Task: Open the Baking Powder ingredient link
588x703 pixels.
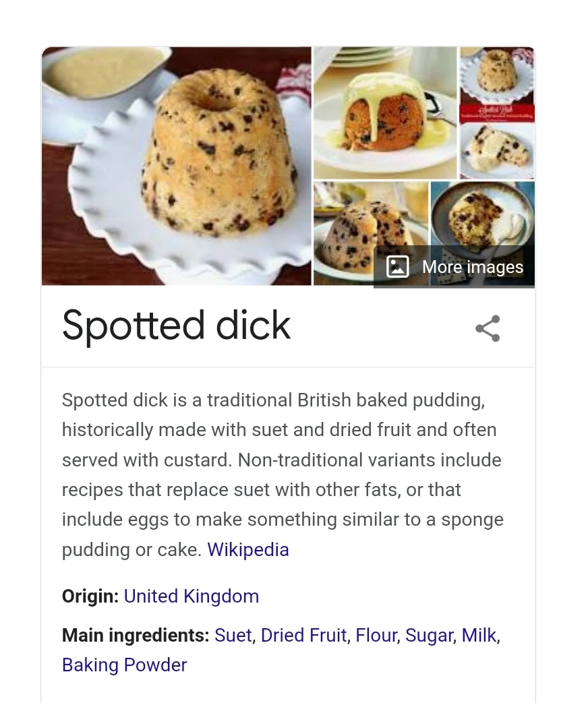Action: pyautogui.click(x=124, y=665)
